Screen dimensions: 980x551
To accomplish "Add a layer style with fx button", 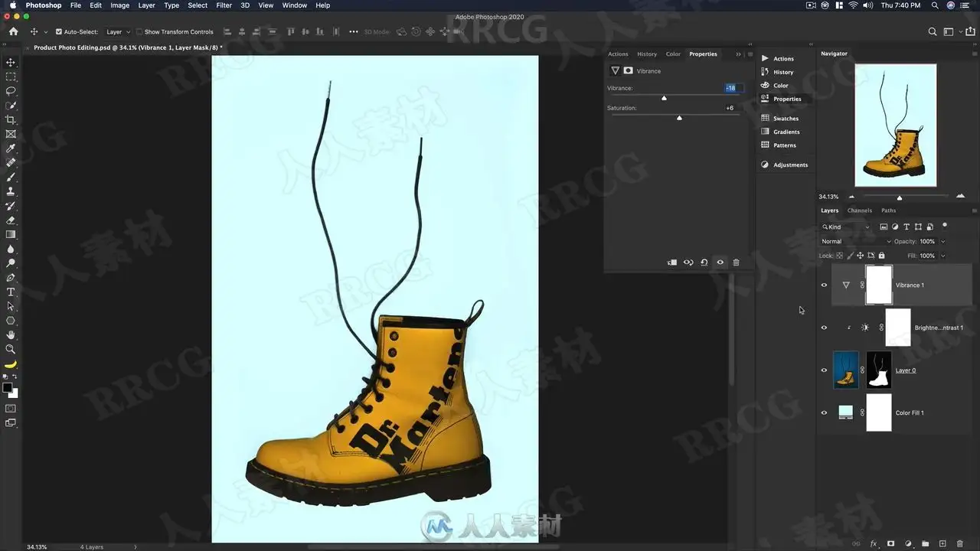I will (874, 544).
